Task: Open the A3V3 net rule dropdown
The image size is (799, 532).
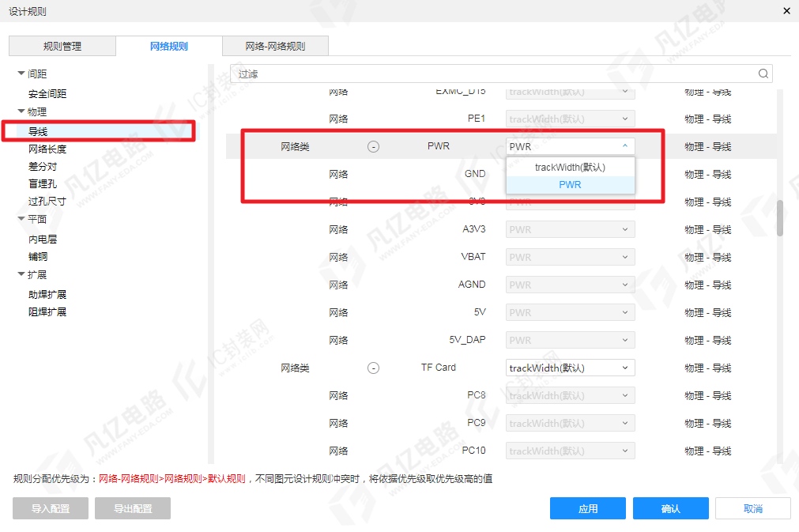Action: (x=570, y=229)
